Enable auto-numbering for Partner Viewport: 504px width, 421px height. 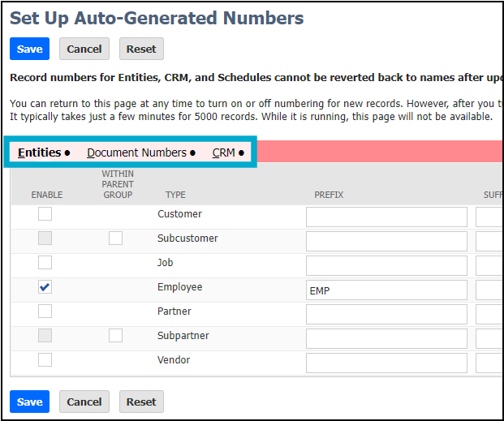(45, 311)
